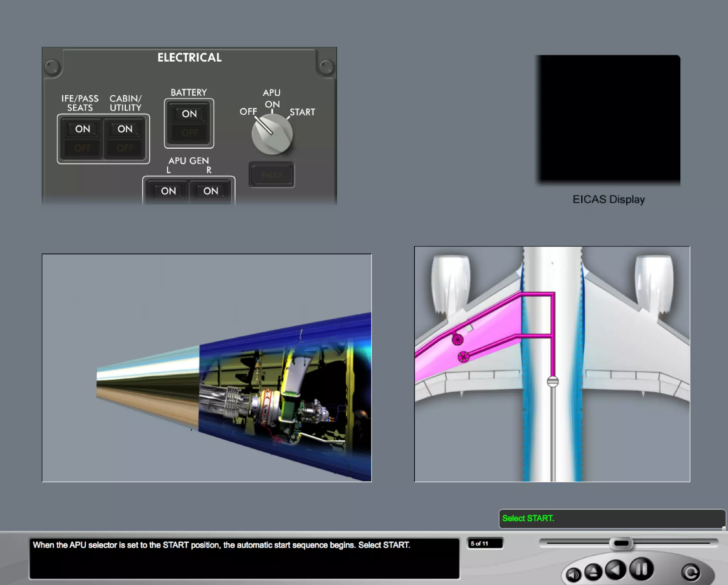The height and width of the screenshot is (585, 728).
Task: Go back with the previous arrow
Action: (616, 569)
